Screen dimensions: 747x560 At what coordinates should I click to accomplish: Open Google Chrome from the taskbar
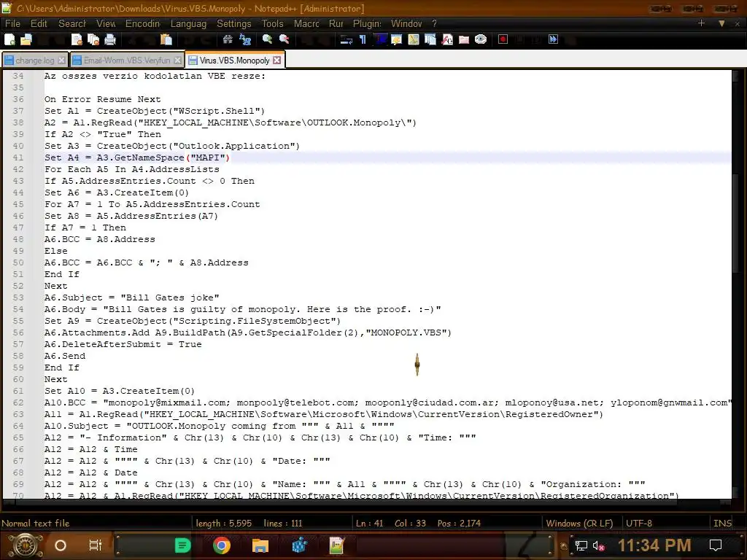(222, 545)
